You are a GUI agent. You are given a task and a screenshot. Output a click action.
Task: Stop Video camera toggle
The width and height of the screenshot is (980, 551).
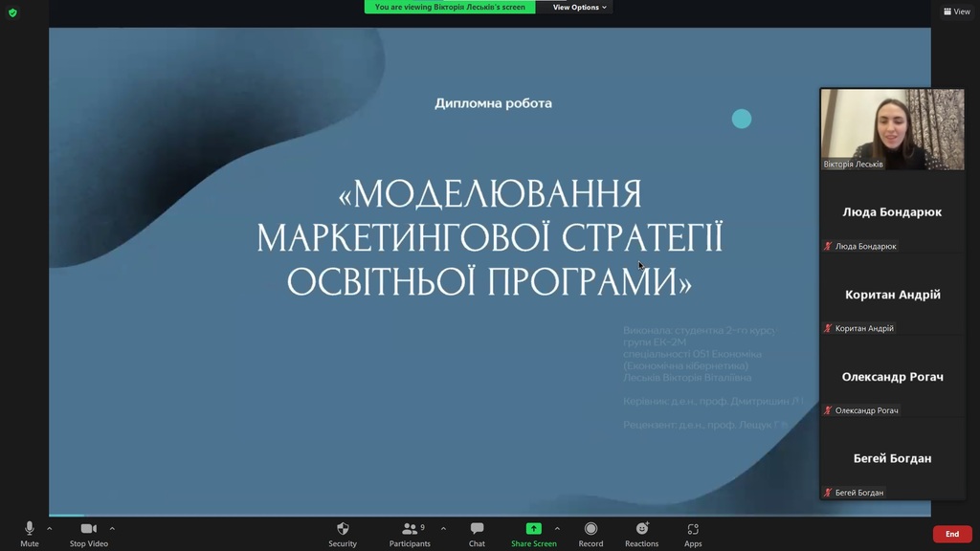tap(89, 529)
